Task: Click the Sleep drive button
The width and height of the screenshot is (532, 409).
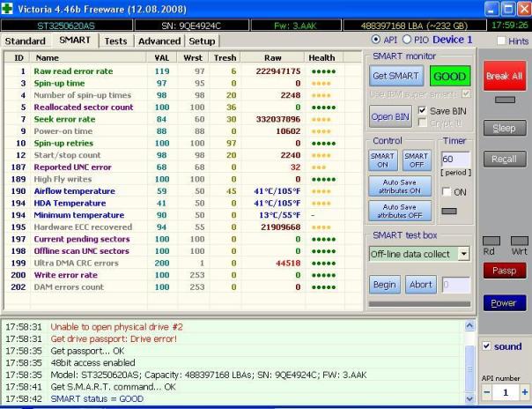Action: tap(504, 129)
